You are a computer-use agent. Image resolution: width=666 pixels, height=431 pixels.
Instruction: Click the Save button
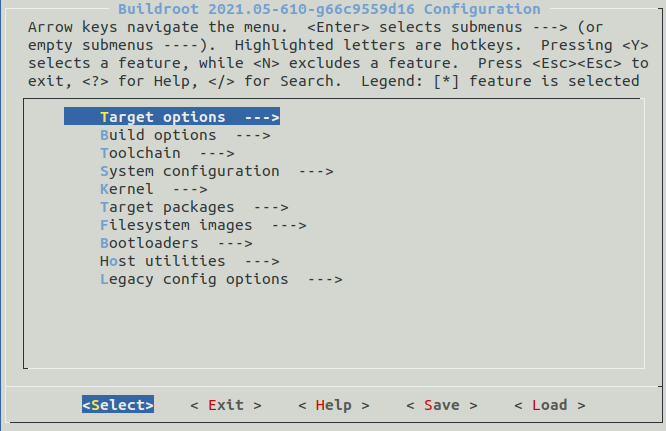point(442,405)
